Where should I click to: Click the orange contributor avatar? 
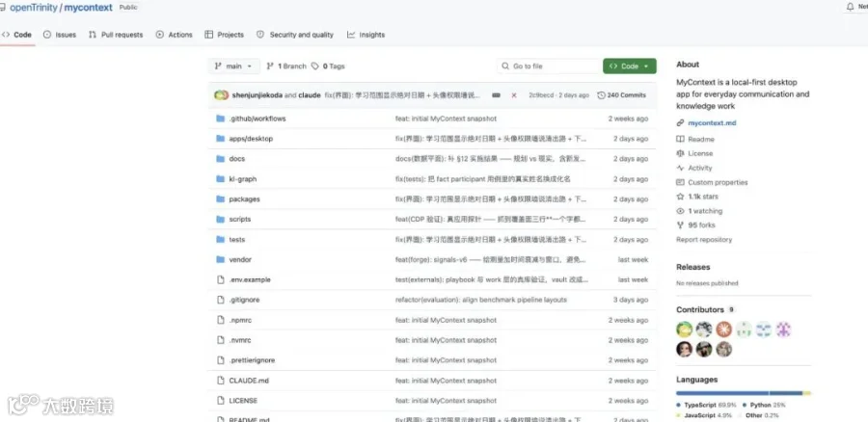point(724,330)
